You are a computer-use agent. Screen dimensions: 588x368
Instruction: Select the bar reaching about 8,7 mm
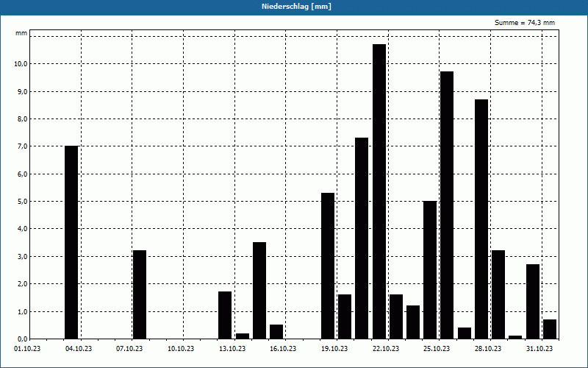point(481,219)
